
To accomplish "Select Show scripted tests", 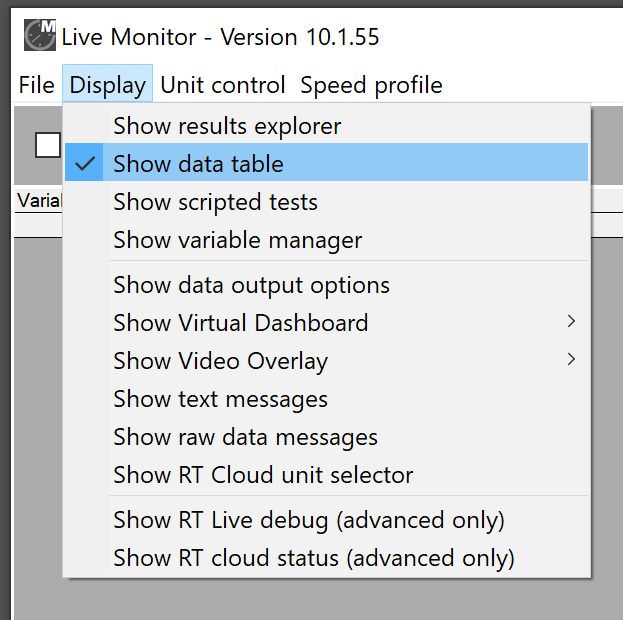I will (215, 202).
